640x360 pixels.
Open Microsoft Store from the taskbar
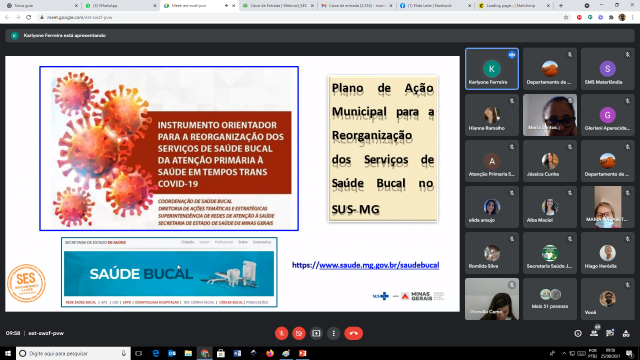[221, 353]
